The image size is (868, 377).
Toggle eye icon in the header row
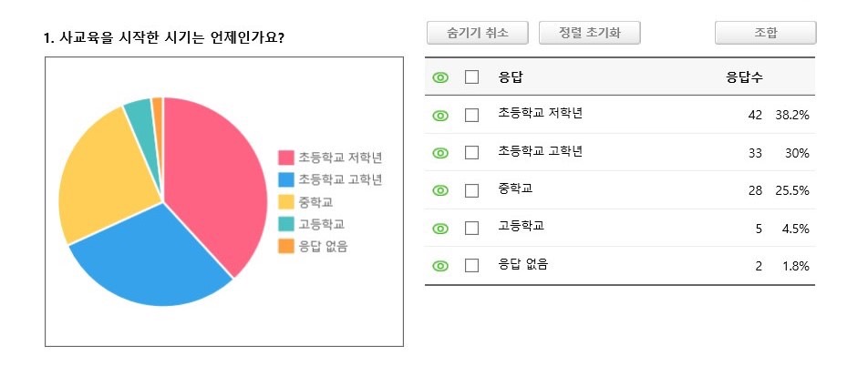coord(440,78)
